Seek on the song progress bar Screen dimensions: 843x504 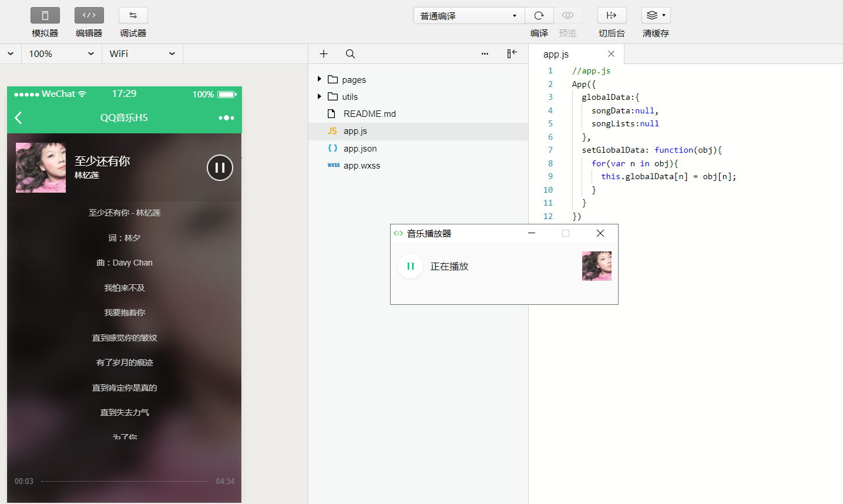coord(125,481)
